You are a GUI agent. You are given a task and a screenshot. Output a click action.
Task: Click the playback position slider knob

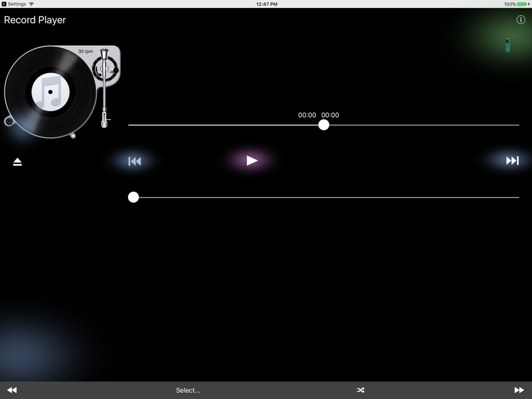click(x=323, y=125)
